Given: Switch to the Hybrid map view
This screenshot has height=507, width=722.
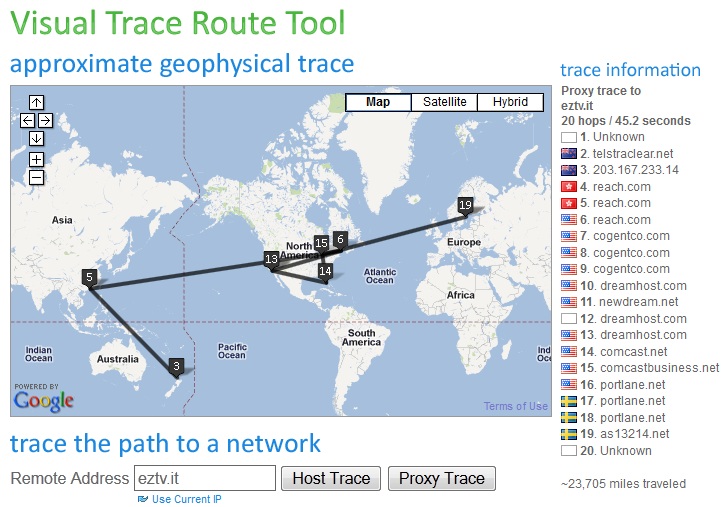Looking at the screenshot, I should [x=510, y=102].
